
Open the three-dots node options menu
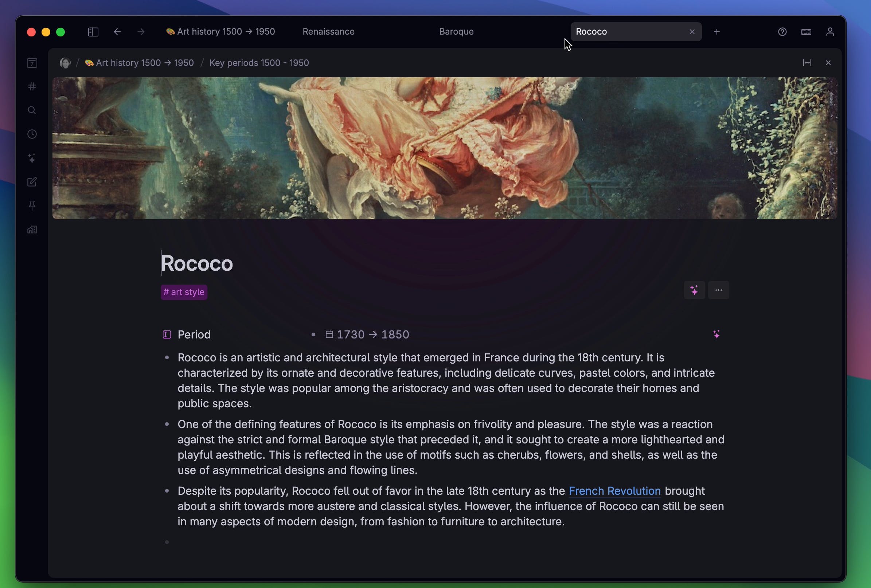click(718, 290)
